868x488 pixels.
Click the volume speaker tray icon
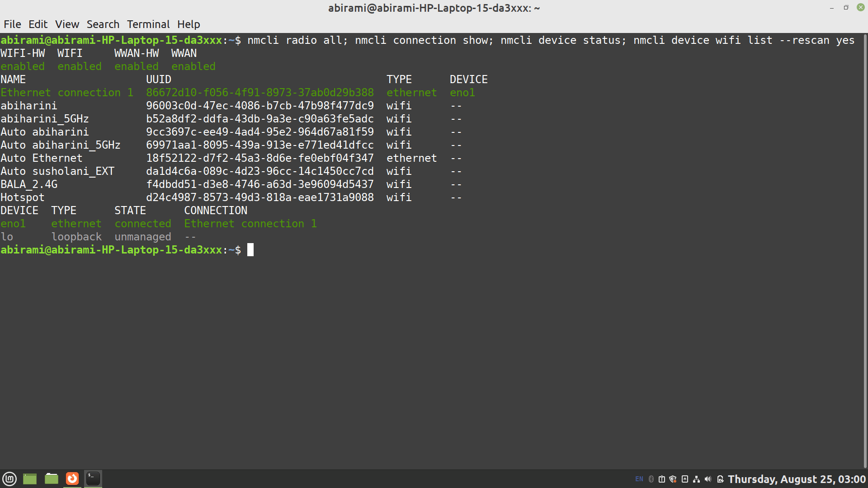click(708, 479)
